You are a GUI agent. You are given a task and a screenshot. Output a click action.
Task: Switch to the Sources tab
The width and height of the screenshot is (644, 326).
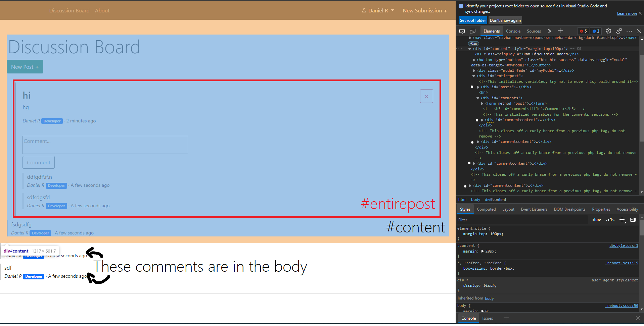(534, 31)
